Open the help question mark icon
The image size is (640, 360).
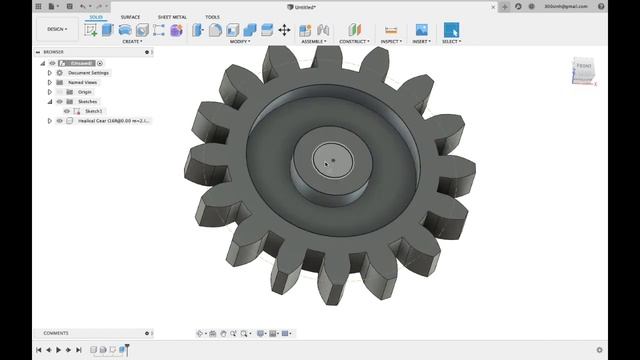coord(601,7)
